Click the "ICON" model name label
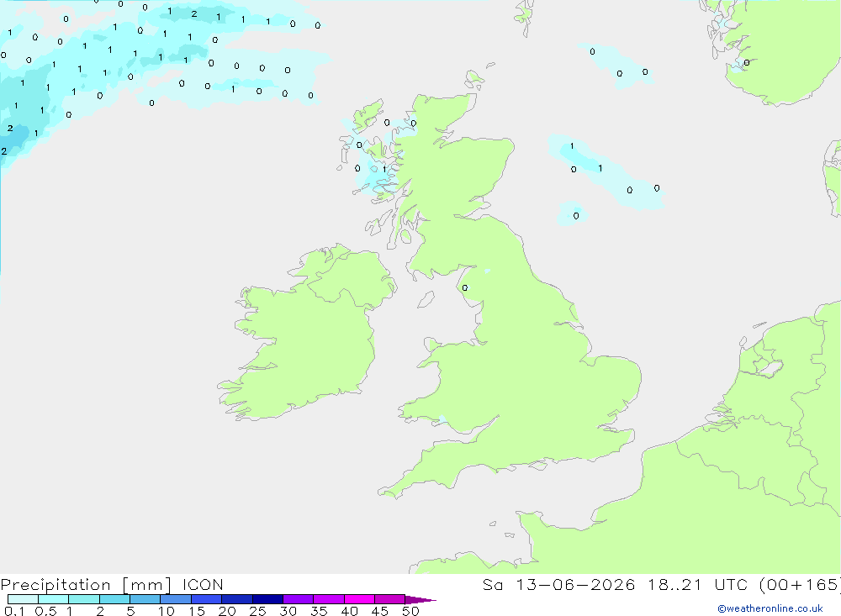 [203, 585]
